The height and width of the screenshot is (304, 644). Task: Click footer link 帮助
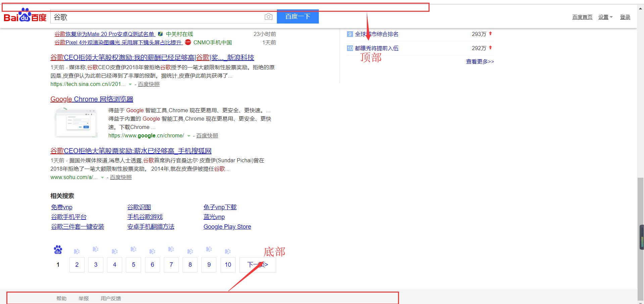61,298
